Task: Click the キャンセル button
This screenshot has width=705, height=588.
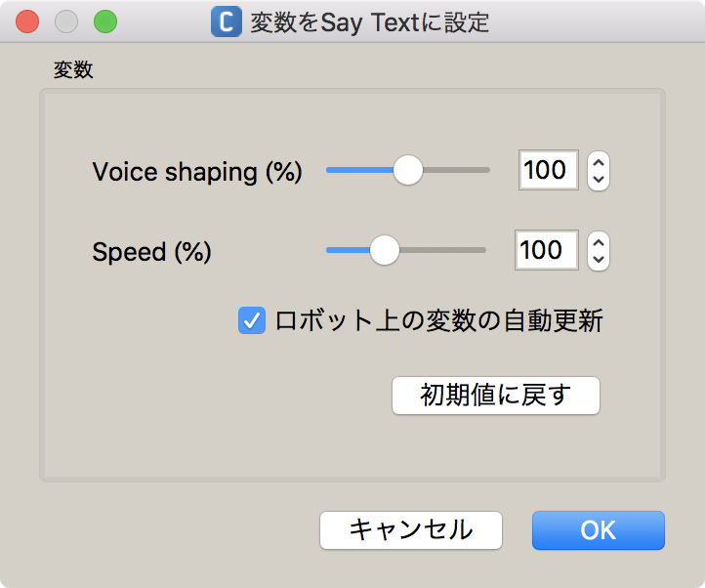Action: 411,530
